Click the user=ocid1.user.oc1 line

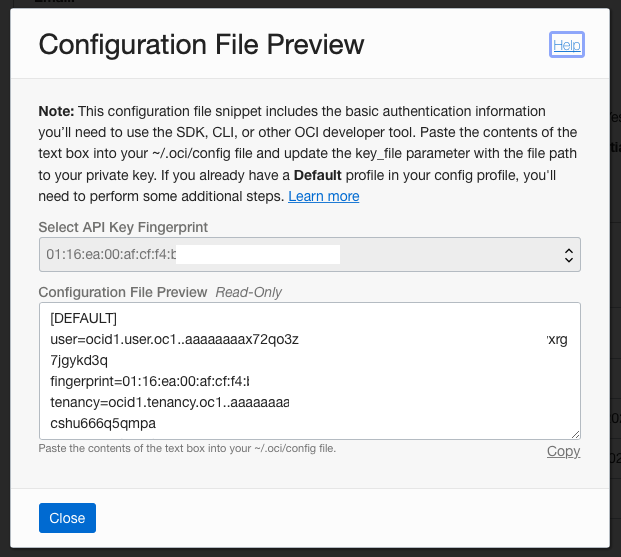click(x=174, y=339)
